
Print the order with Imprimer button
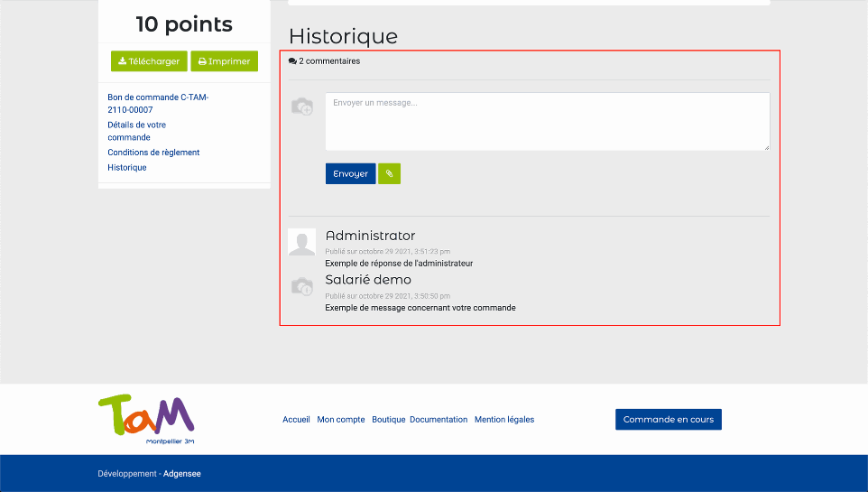point(224,61)
